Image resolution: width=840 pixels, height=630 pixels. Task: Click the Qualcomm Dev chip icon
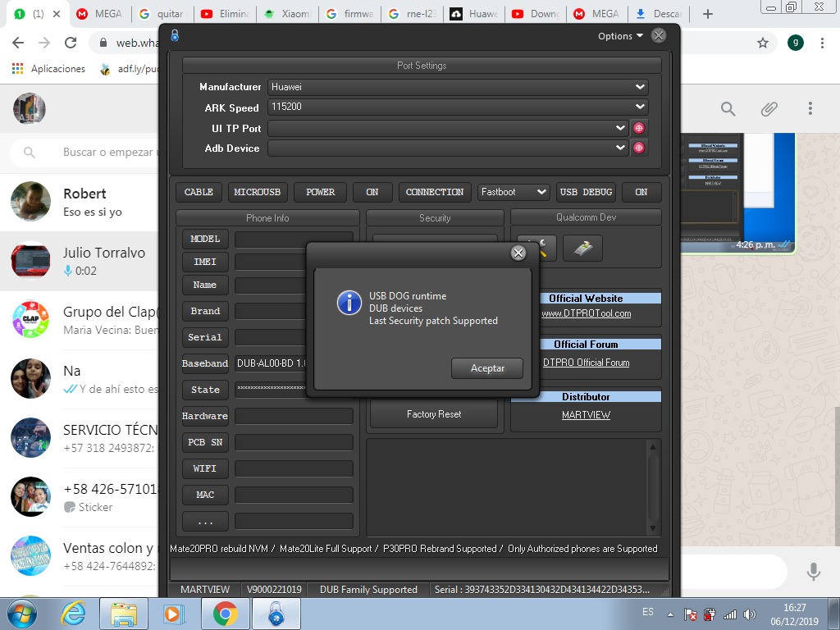[583, 248]
